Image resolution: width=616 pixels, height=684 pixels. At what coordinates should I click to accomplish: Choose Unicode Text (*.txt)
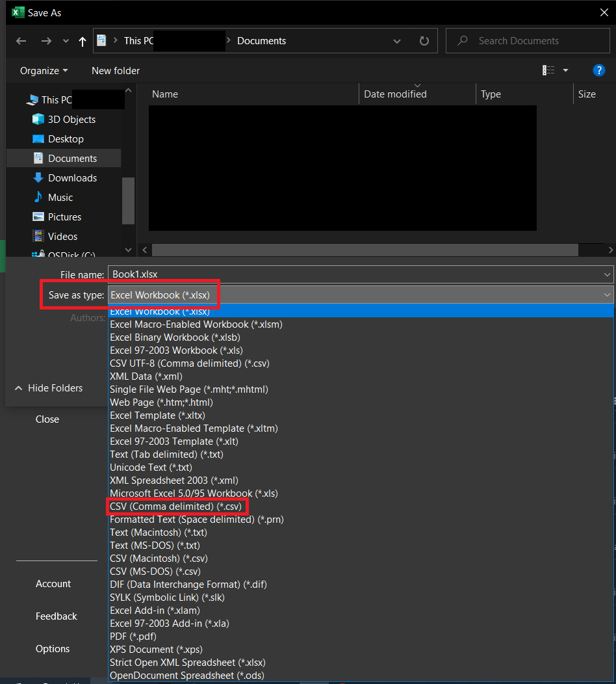coord(151,467)
